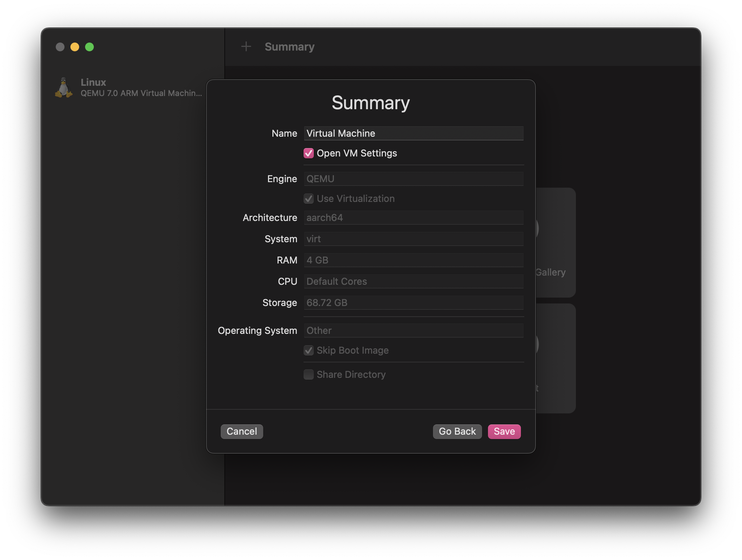Click the Operating System field showing Other
This screenshot has height=560, width=742.
(x=413, y=331)
